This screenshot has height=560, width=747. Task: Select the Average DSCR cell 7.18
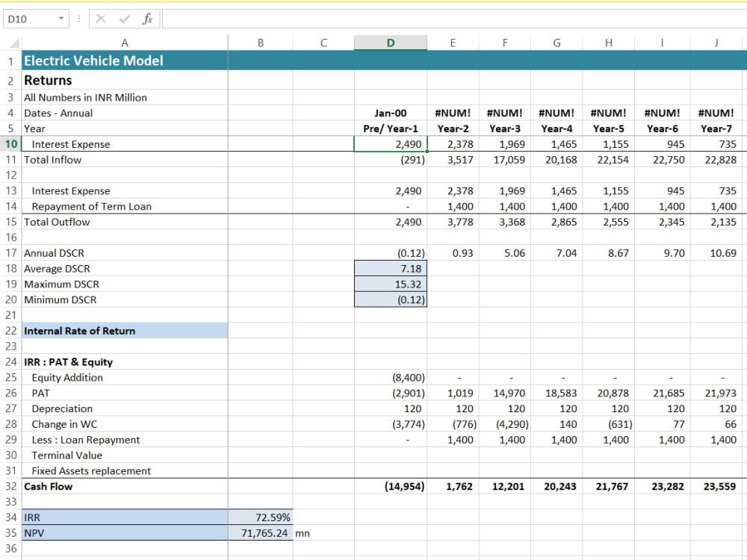pos(391,269)
